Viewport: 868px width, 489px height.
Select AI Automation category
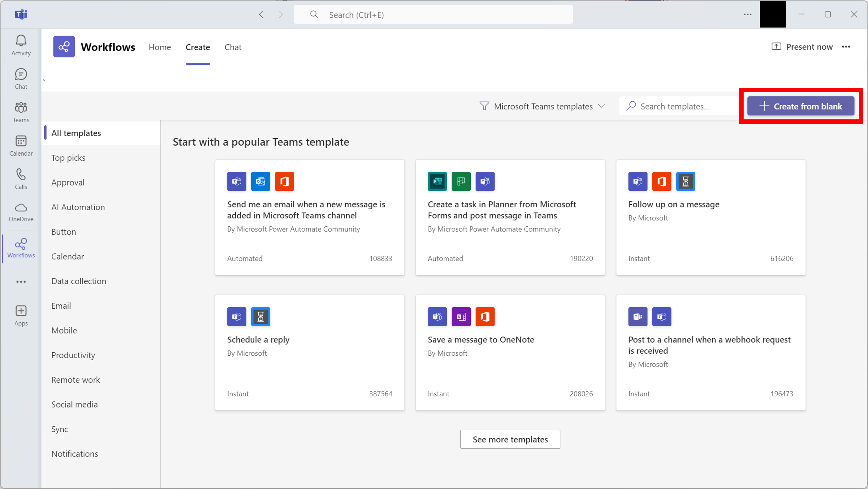[x=101, y=207]
